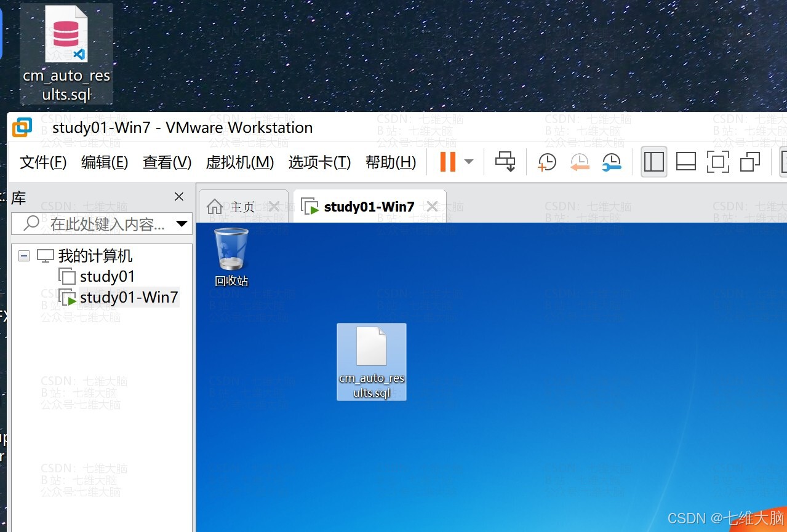Close the study01-Win7 tab
This screenshot has width=787, height=532.
[433, 207]
